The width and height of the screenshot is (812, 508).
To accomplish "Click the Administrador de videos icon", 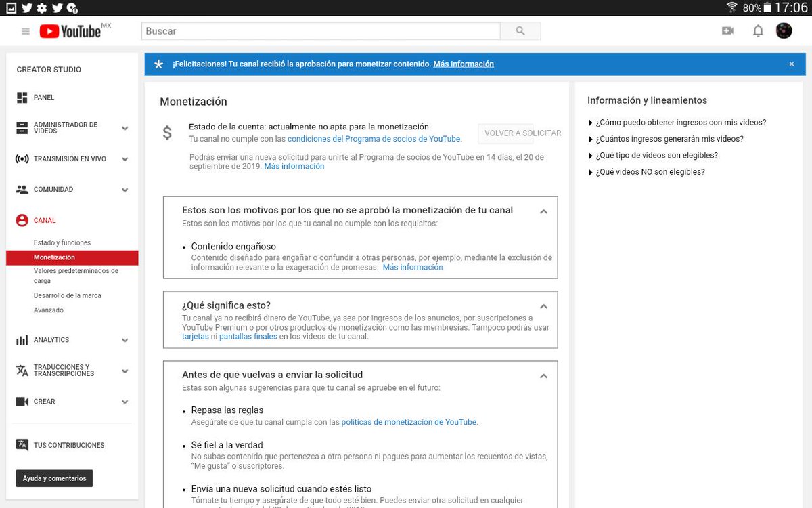I will [x=22, y=128].
